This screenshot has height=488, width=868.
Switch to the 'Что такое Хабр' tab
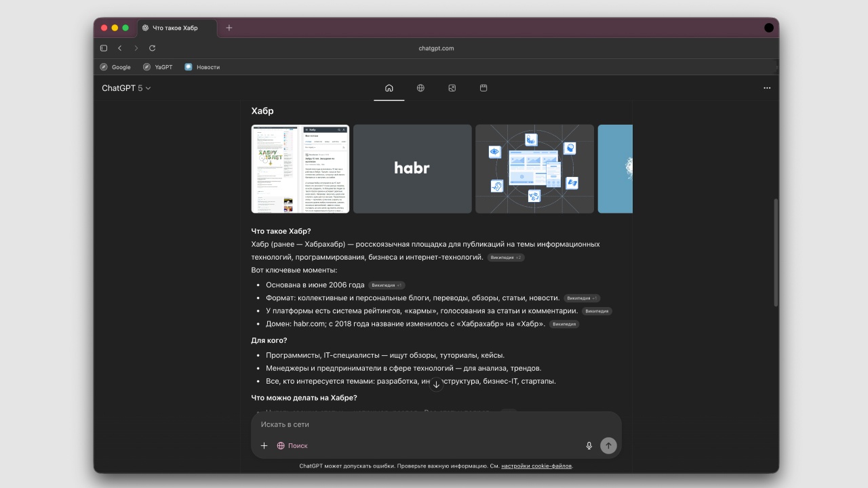(178, 28)
